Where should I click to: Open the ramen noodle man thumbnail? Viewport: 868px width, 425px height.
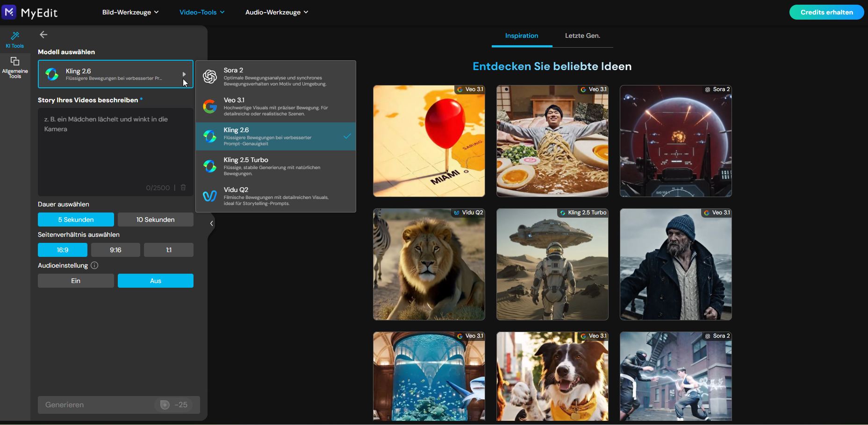pos(552,141)
